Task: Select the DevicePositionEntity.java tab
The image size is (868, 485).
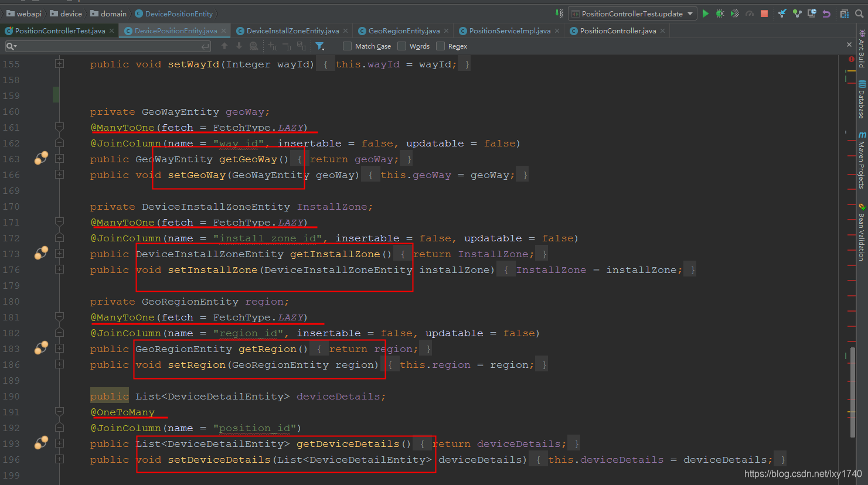Action: (176, 30)
